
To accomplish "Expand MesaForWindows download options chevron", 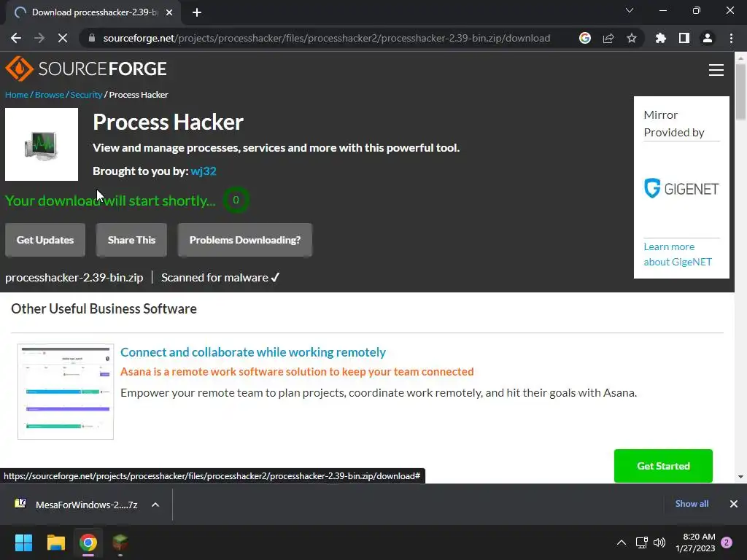I will pyautogui.click(x=155, y=505).
